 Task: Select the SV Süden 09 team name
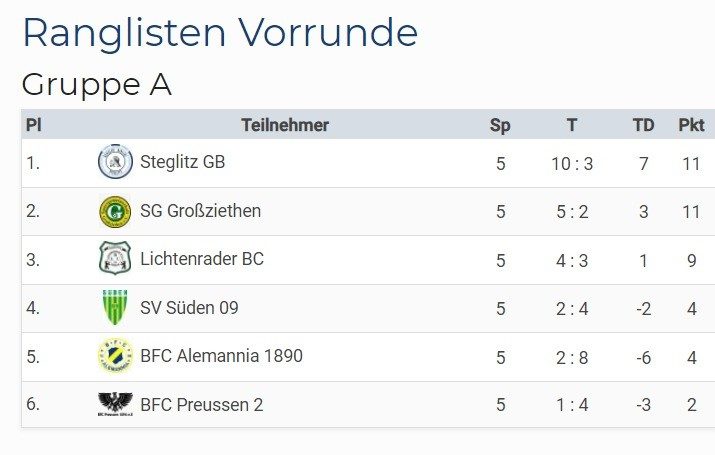coord(189,308)
